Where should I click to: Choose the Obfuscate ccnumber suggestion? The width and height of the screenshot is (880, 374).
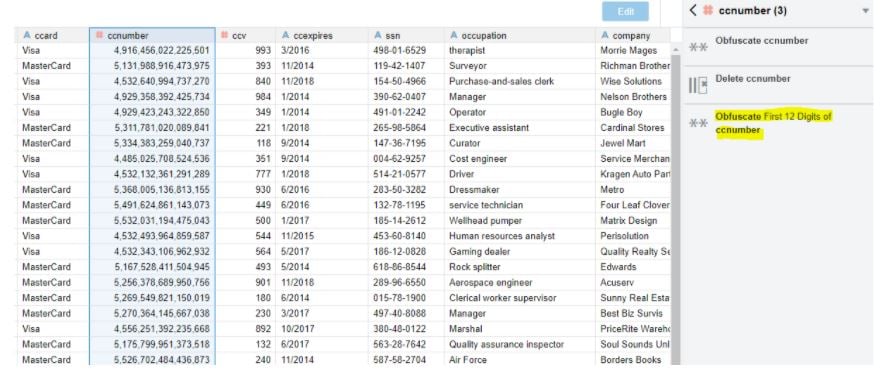pyautogui.click(x=777, y=47)
